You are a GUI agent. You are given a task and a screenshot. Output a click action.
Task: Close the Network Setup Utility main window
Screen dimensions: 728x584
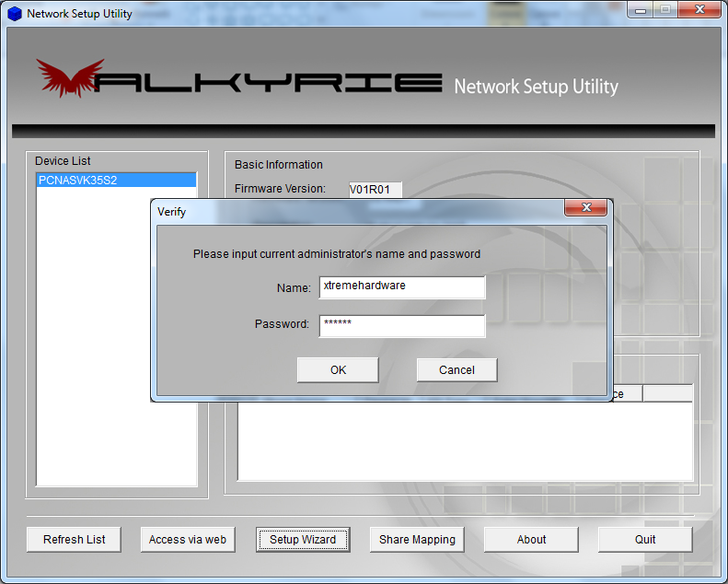699,11
